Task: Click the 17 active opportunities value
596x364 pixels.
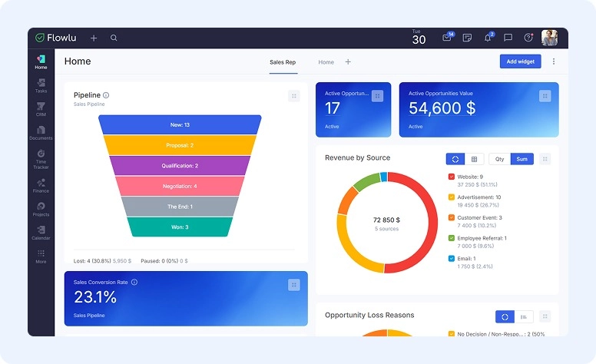Action: (x=333, y=108)
